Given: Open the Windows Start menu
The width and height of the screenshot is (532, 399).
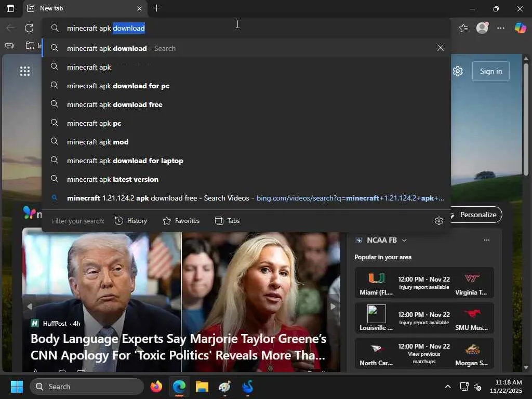Looking at the screenshot, I should [x=17, y=387].
